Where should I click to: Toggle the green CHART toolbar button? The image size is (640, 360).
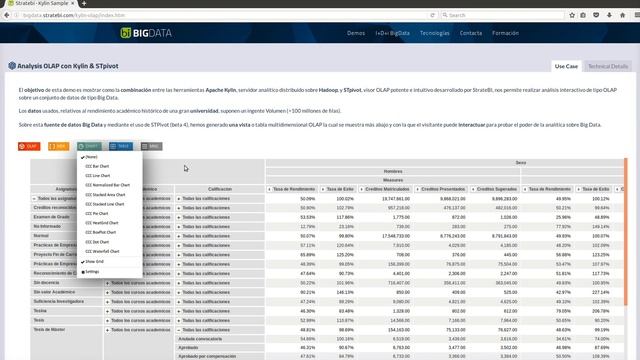(89, 146)
